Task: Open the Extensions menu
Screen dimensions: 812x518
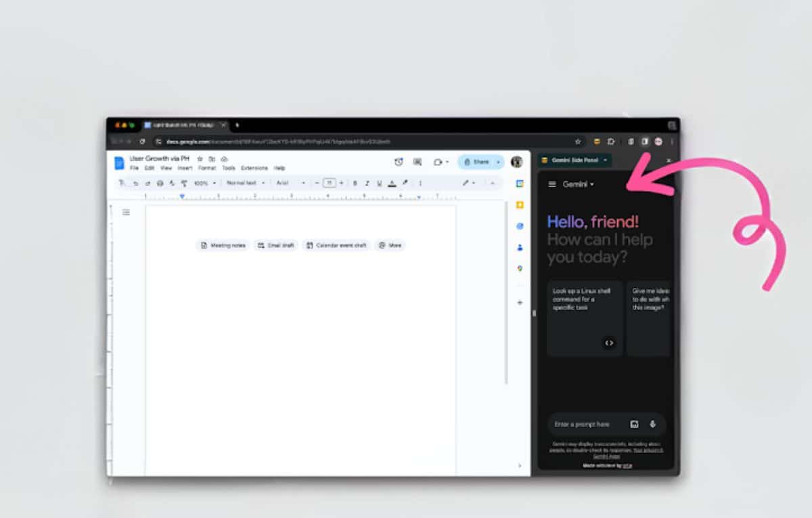Action: pyautogui.click(x=254, y=168)
